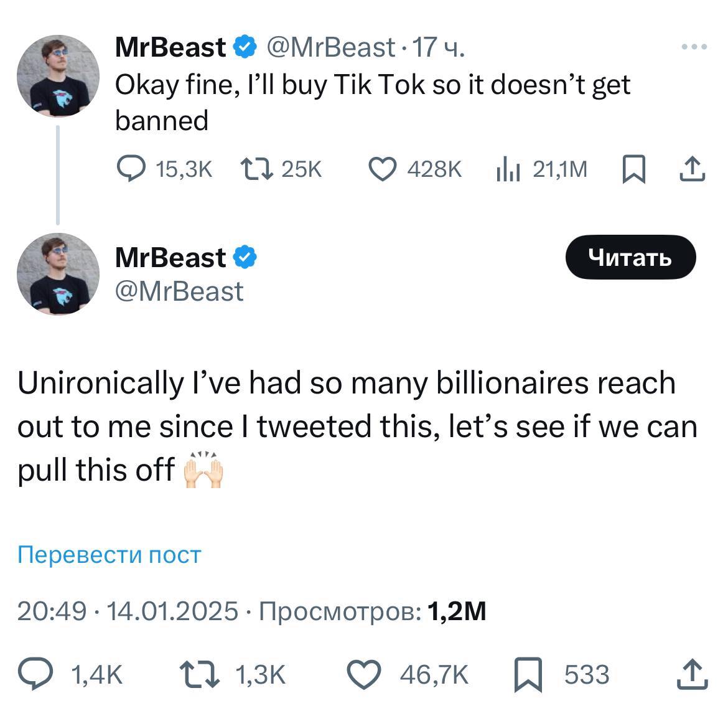Share the main tweet via bottom icon
Screen dimensions: 728x721
692,675
